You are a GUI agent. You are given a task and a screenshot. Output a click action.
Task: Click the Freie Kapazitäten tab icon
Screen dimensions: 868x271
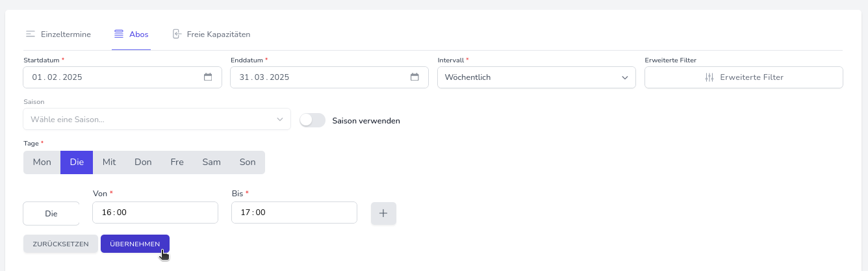176,34
